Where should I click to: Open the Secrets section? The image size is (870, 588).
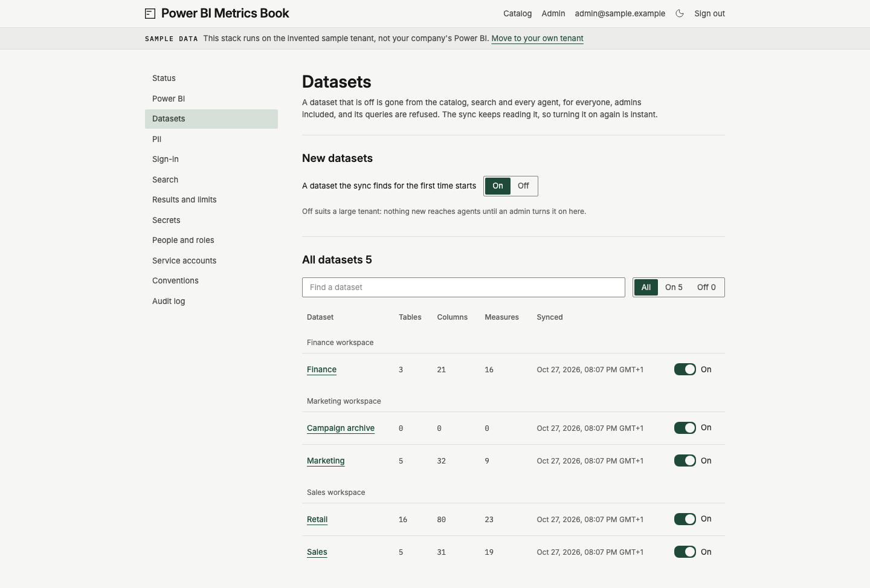point(211,221)
